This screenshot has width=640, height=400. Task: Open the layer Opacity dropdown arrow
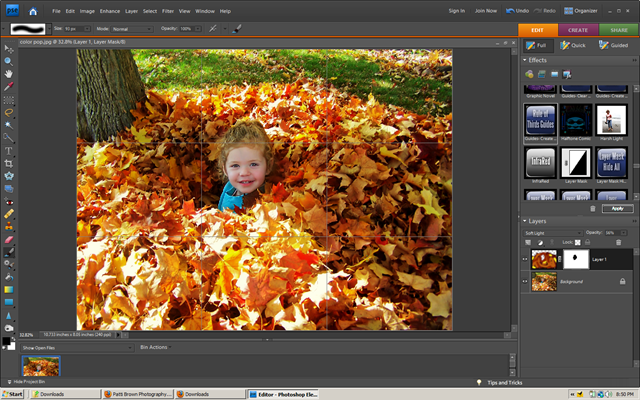point(624,233)
